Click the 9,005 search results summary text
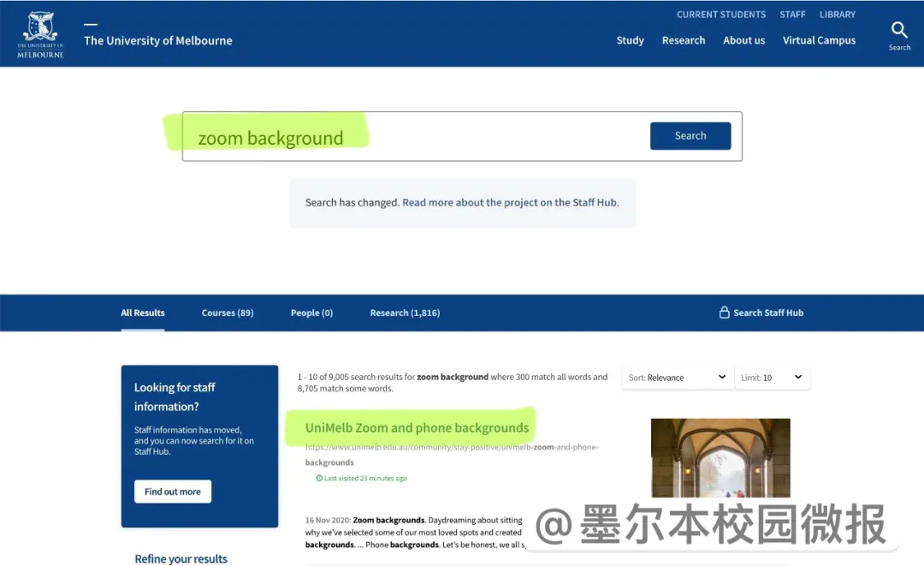The image size is (924, 566). coord(453,383)
